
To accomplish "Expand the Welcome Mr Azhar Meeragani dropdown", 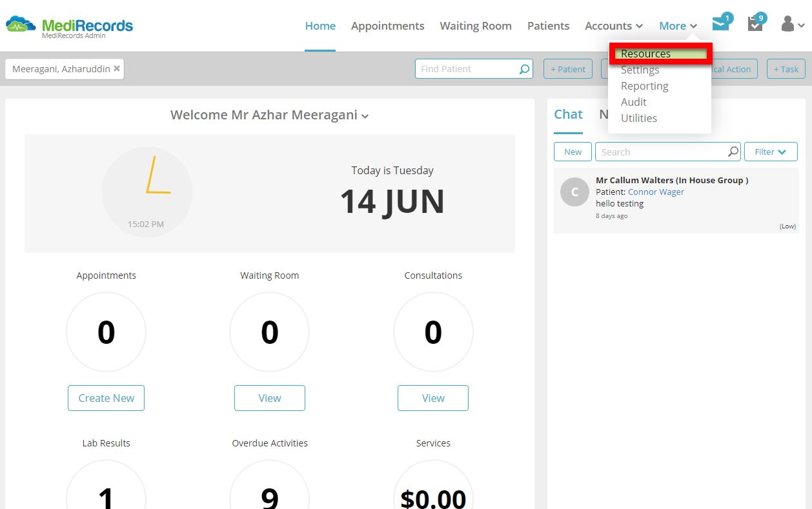I will pos(365,116).
